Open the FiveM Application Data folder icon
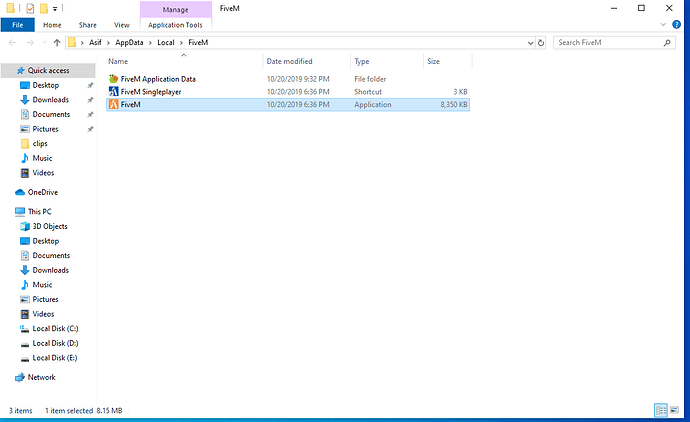Image resolution: width=690 pixels, height=422 pixels. click(113, 79)
